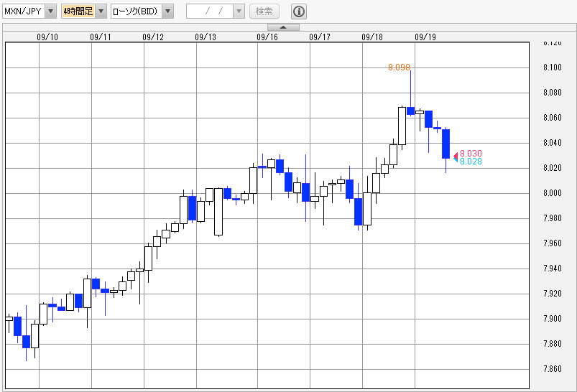Click the 検索 search button
Viewport: 577px width, 392px height.
(264, 11)
